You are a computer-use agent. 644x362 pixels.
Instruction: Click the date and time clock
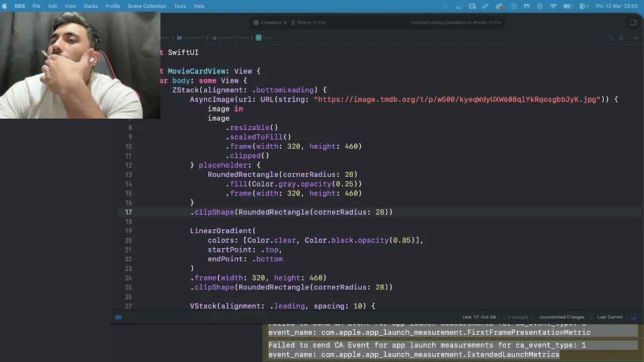point(616,6)
